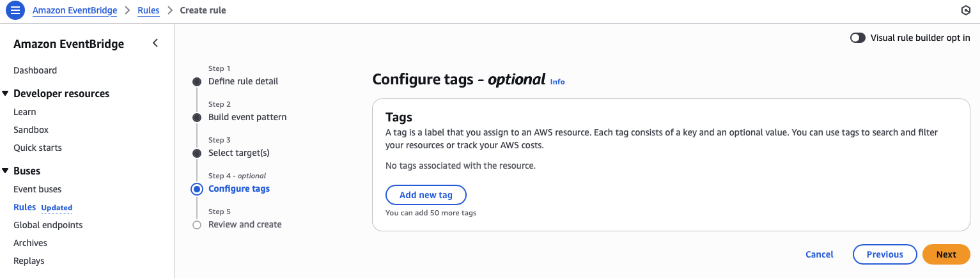Collapse the Amazon EventBridge side panel
The image size is (980, 278).
[155, 43]
